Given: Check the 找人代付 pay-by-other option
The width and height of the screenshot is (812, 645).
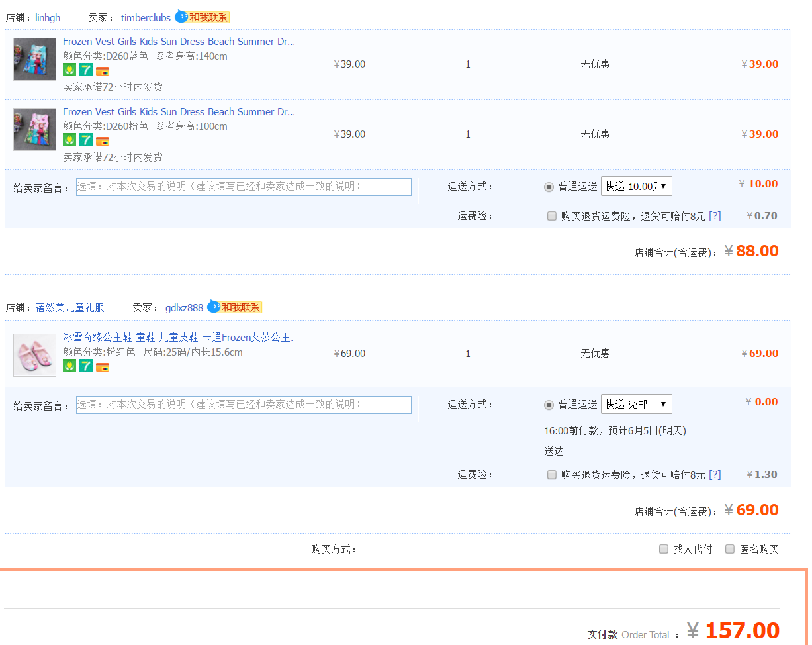Looking at the screenshot, I should coord(664,549).
